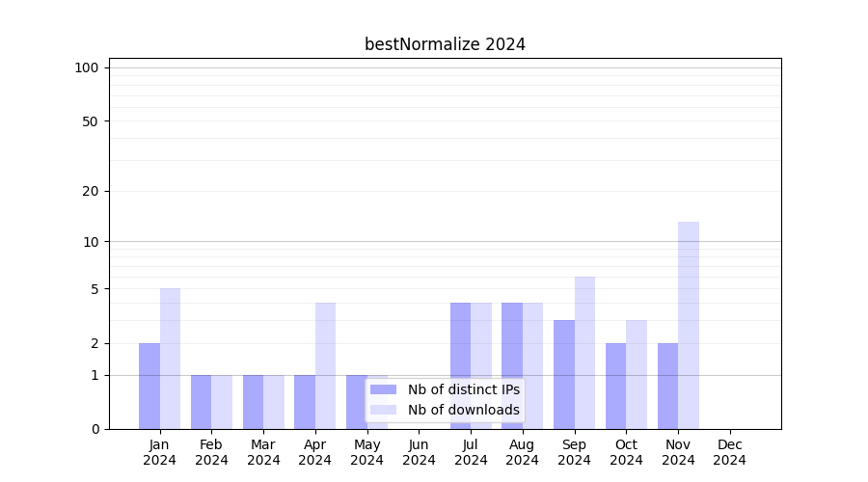Screen dimensions: 868x482
Task: Click the Jun 2024 x-axis label
Action: click(419, 452)
